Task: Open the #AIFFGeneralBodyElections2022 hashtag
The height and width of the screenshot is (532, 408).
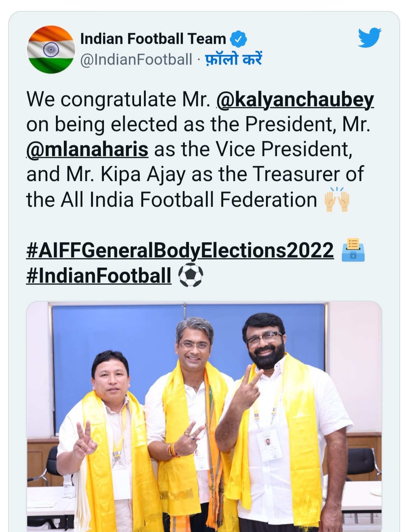Action: click(x=180, y=250)
